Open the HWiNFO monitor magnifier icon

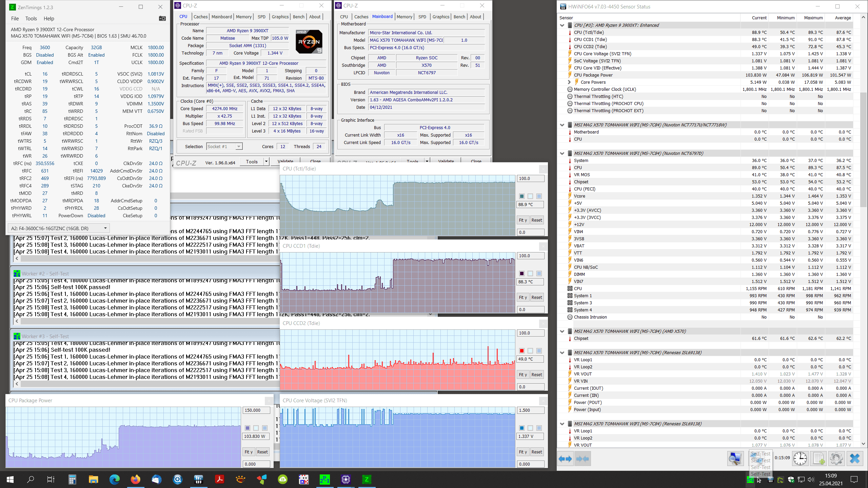point(735,459)
